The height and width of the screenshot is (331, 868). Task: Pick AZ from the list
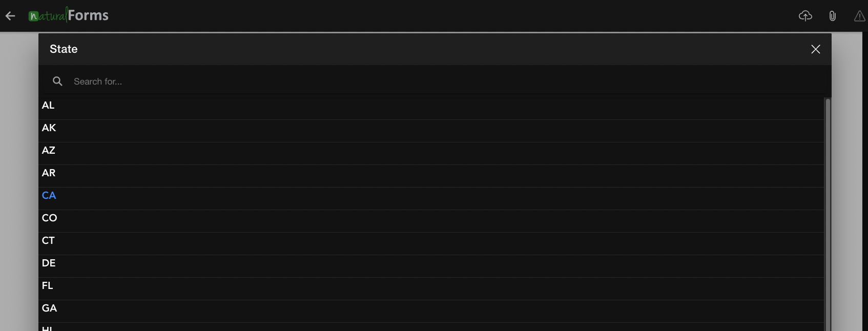point(431,151)
